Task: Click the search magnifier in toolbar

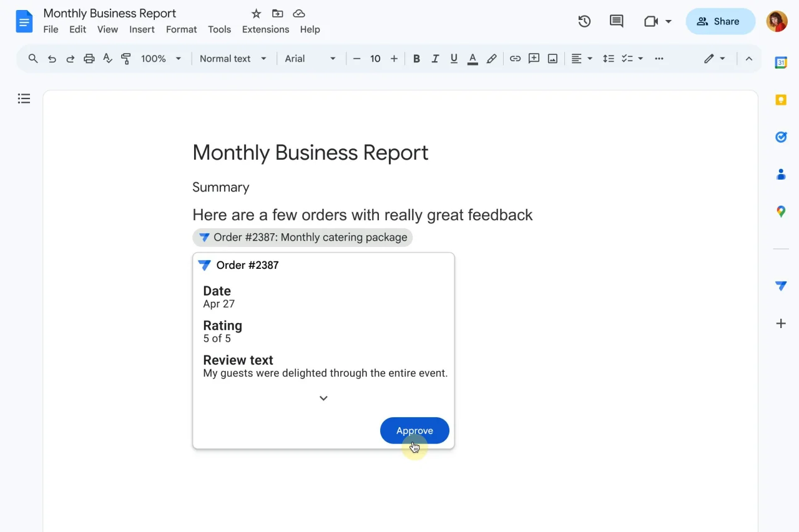Action: point(33,59)
